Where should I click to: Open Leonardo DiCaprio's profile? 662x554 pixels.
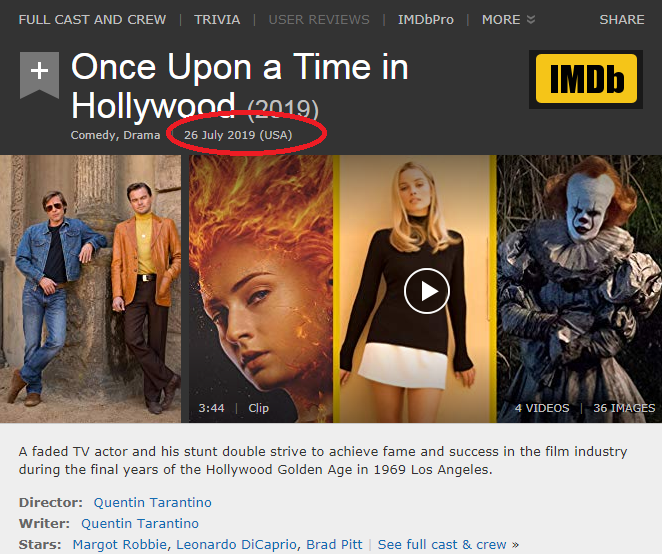(x=236, y=544)
